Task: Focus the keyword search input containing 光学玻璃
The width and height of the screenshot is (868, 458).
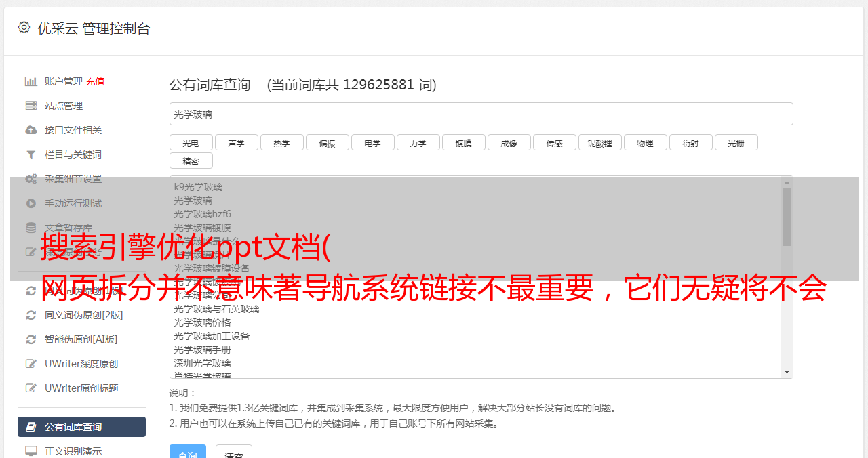Action: click(x=481, y=114)
